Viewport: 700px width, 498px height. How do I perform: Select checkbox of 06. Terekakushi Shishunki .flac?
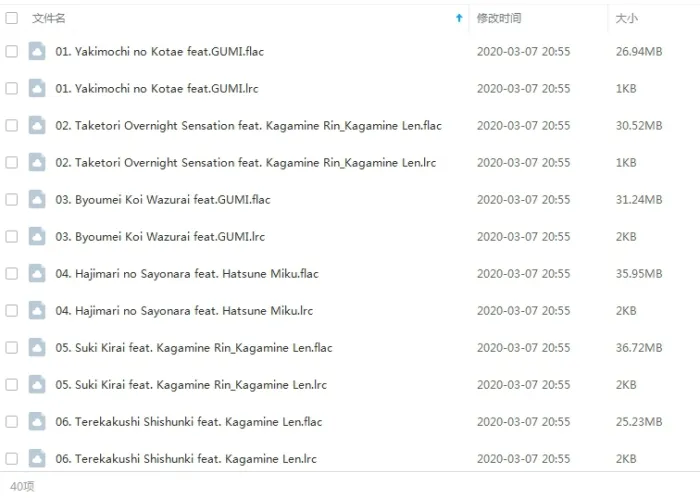[12, 422]
